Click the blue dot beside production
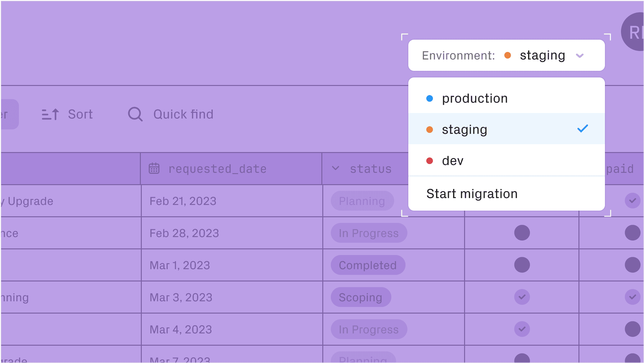The height and width of the screenshot is (363, 644). pos(429,99)
